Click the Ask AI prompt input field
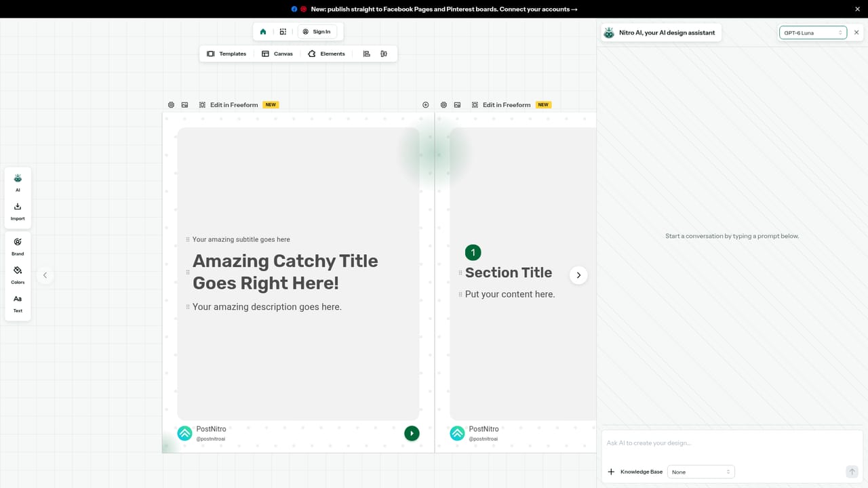The width and height of the screenshot is (868, 488). (x=732, y=443)
